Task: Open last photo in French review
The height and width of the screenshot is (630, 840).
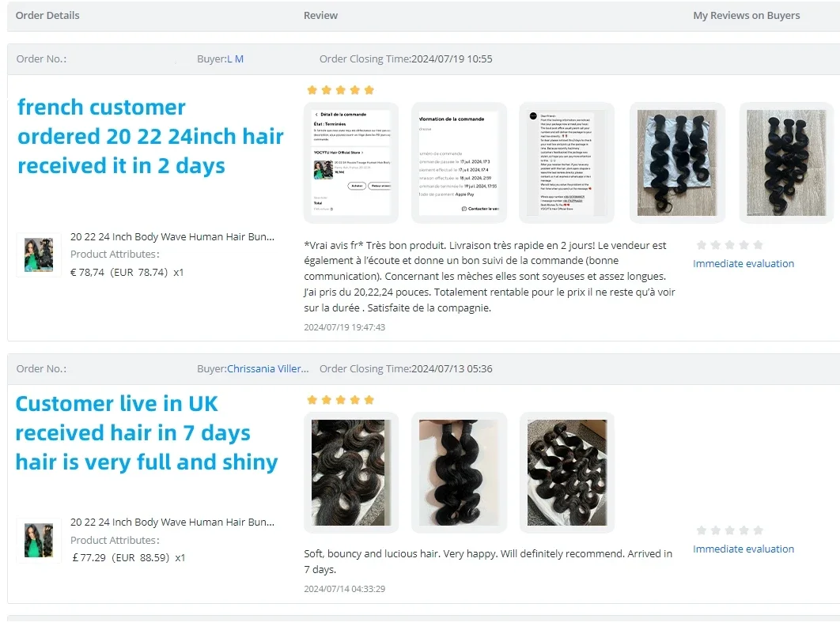Action: click(786, 163)
